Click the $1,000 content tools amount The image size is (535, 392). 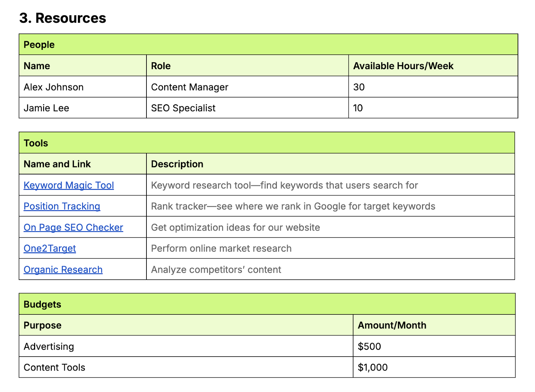pyautogui.click(x=373, y=367)
